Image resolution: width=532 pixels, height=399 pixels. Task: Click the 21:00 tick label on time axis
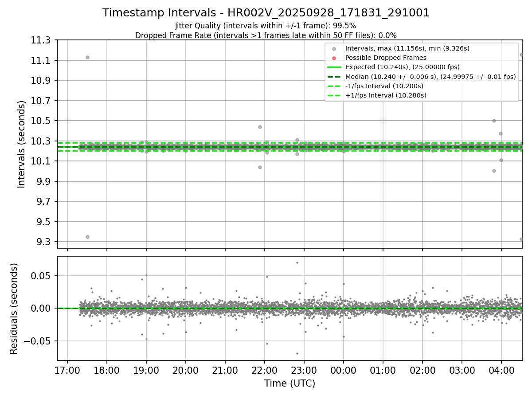(225, 370)
